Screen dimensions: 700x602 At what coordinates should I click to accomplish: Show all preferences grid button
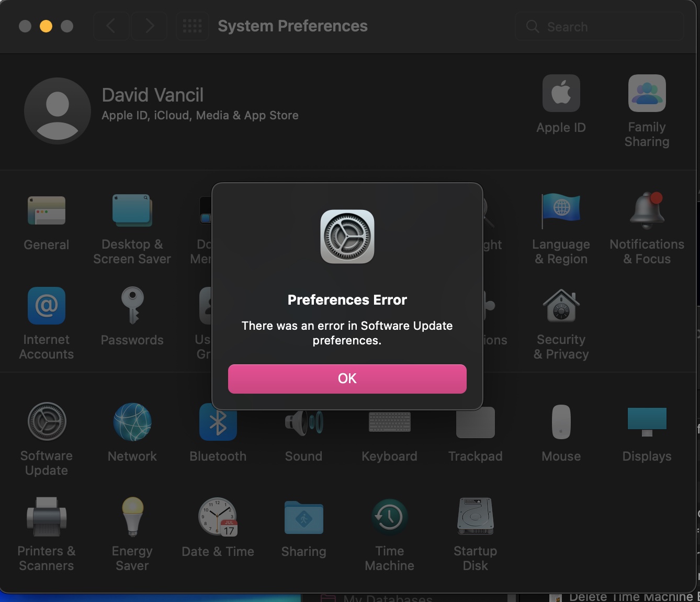point(192,26)
